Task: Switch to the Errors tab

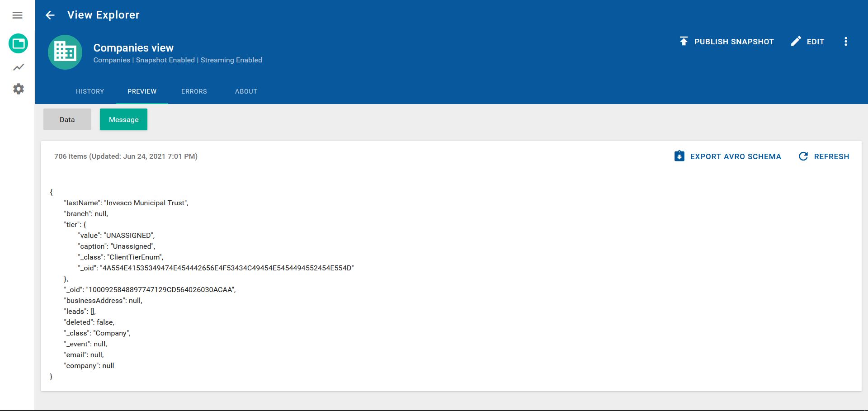Action: coord(194,91)
